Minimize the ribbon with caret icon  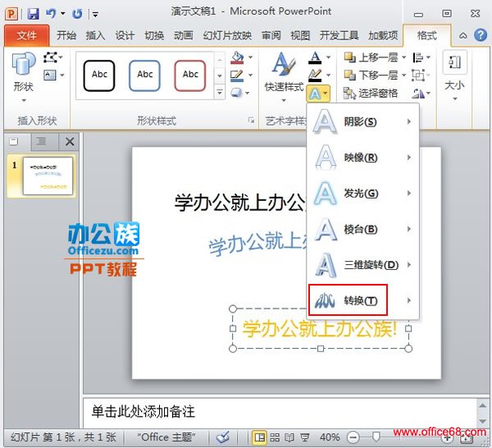tap(462, 35)
